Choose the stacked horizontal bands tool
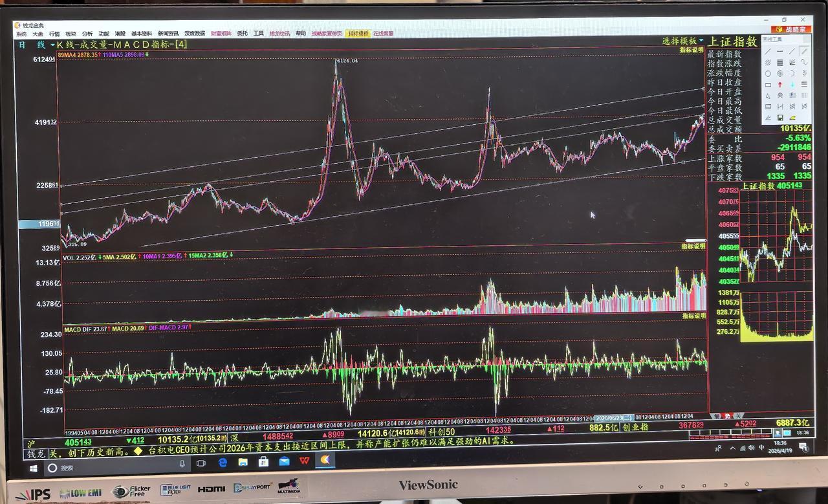This screenshot has width=828, height=504. 780,63
